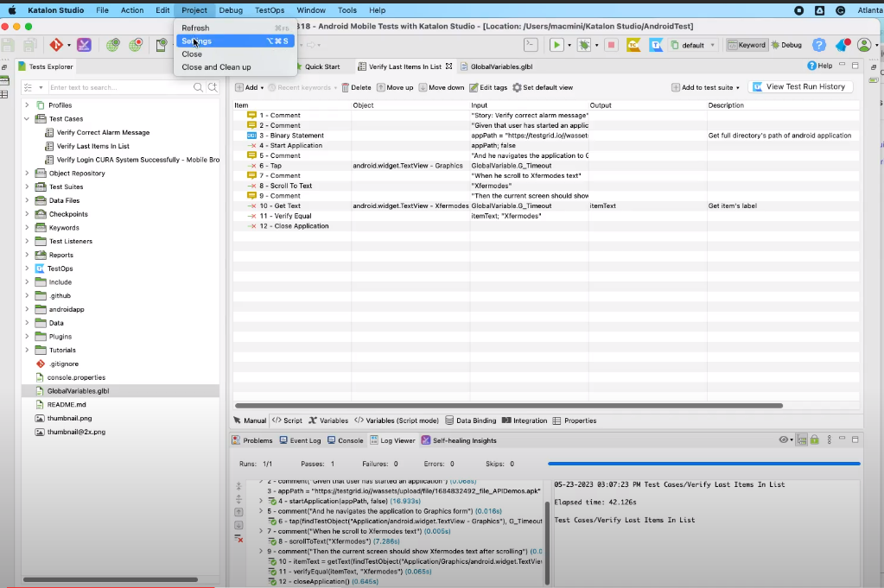Click the vertical scrollbar in the log tree
Viewport: 884px width, 588px height.
pos(546,542)
